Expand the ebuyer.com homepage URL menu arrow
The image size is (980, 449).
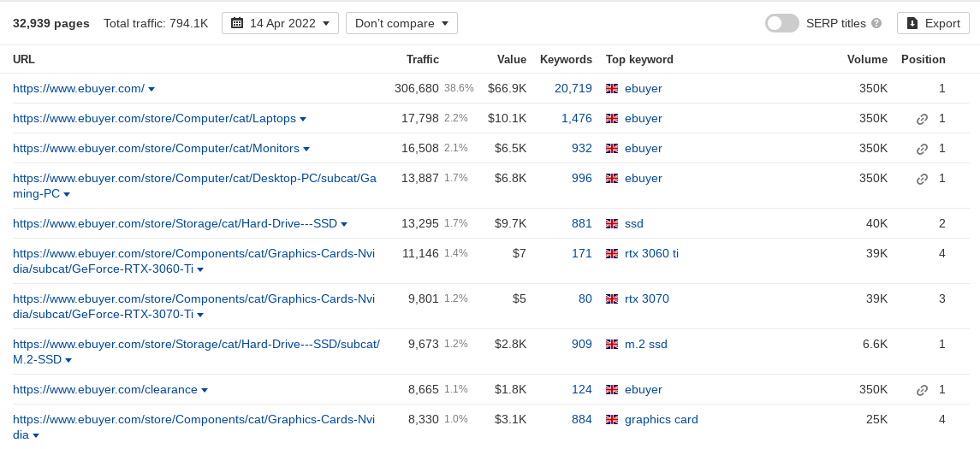[151, 89]
